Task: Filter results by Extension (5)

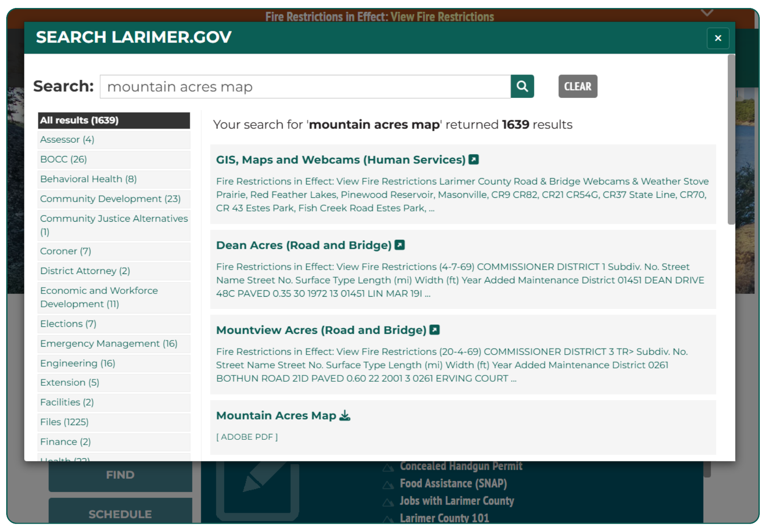Action: (x=114, y=383)
